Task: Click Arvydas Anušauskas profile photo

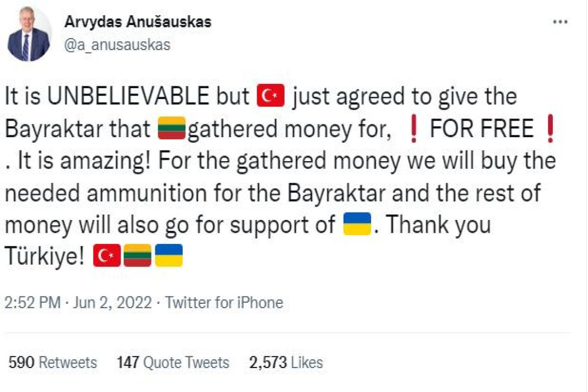Action: coord(29,35)
